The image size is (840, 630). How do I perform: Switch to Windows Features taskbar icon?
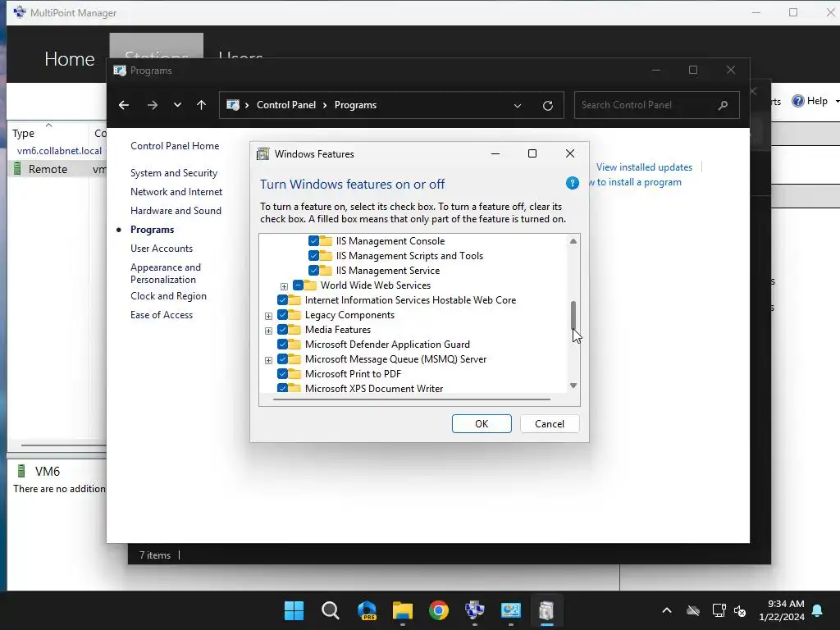(546, 610)
